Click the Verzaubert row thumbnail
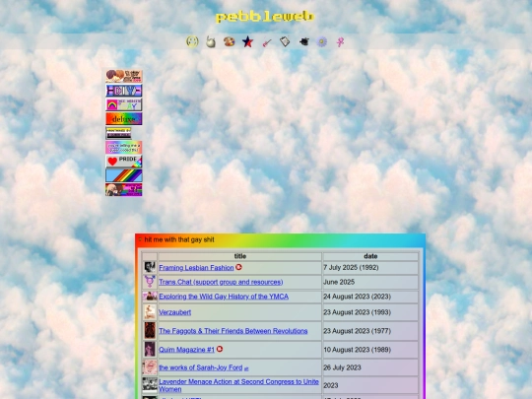Viewport: 532px width, 399px height. coord(150,312)
